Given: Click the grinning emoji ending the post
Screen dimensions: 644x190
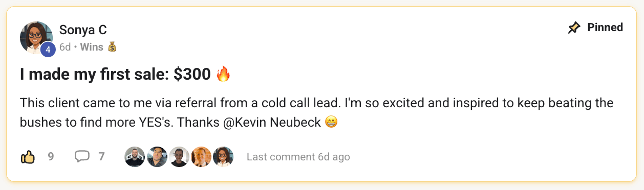Looking at the screenshot, I should (x=331, y=123).
